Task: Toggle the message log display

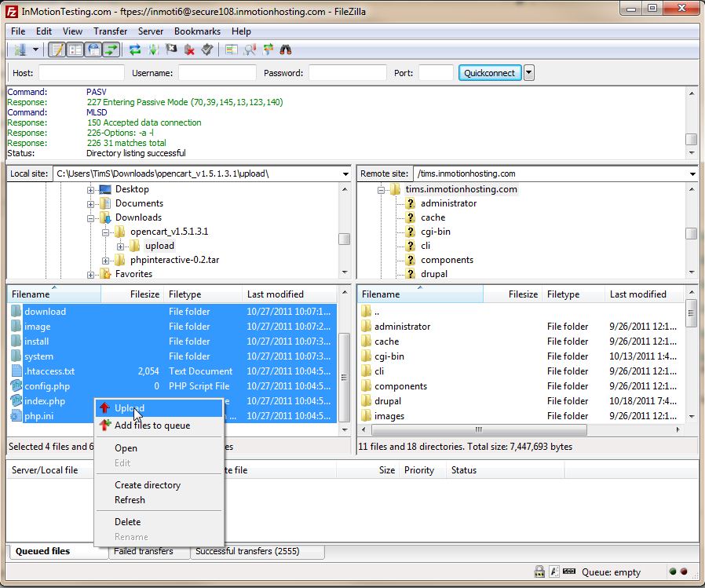Action: (57, 50)
